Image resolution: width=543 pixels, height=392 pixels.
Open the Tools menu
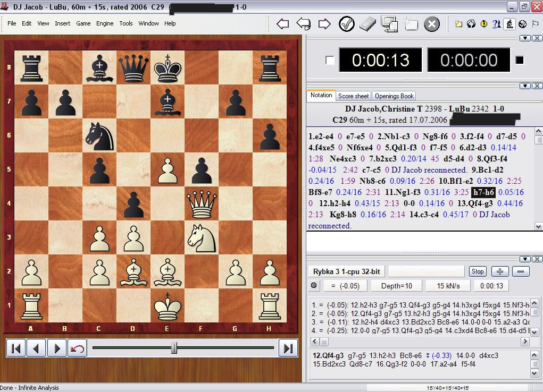126,23
